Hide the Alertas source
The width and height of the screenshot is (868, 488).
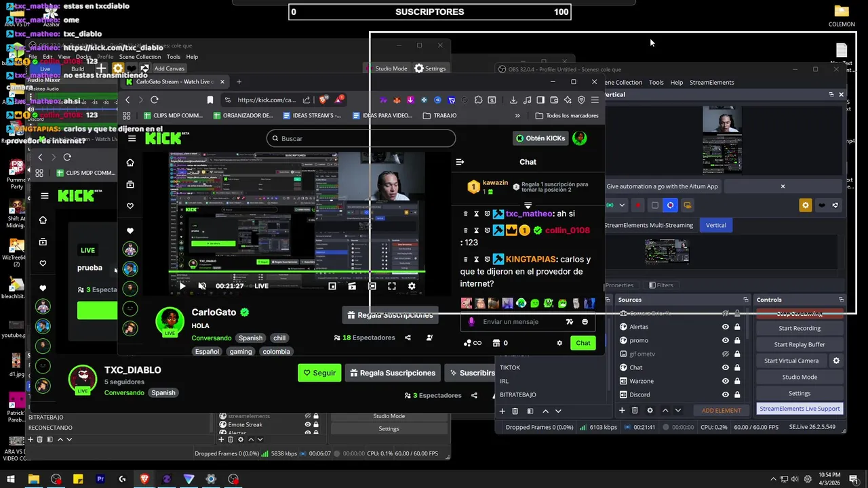tap(726, 327)
